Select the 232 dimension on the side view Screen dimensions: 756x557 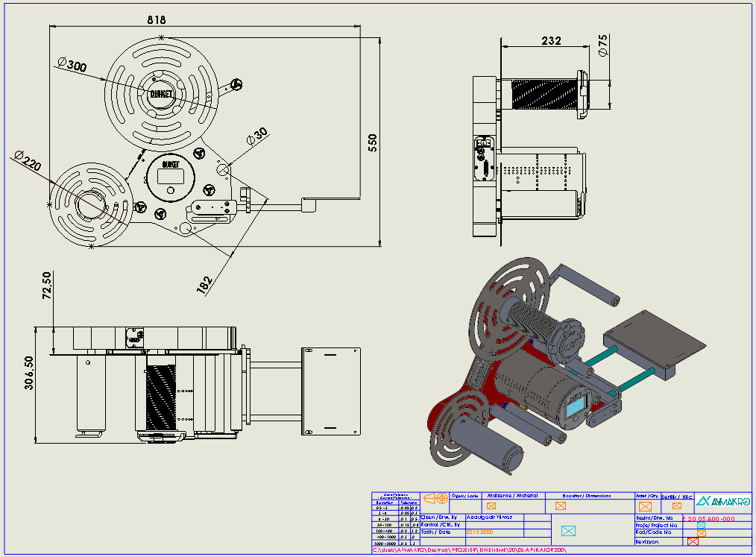pyautogui.click(x=551, y=41)
